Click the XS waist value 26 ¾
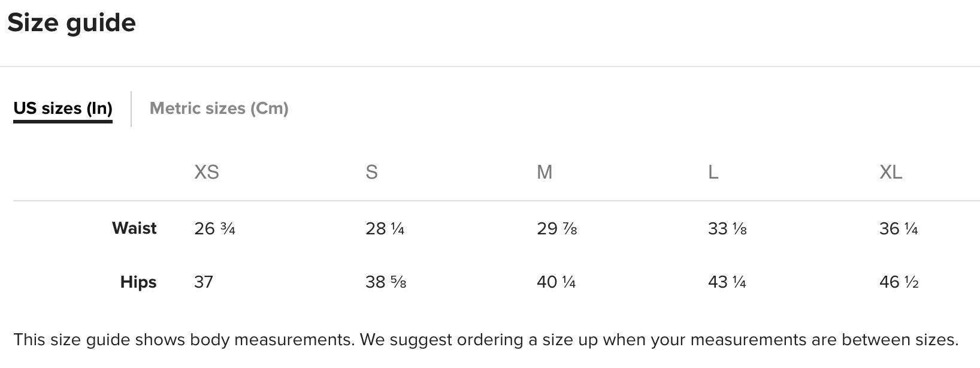 tap(214, 229)
